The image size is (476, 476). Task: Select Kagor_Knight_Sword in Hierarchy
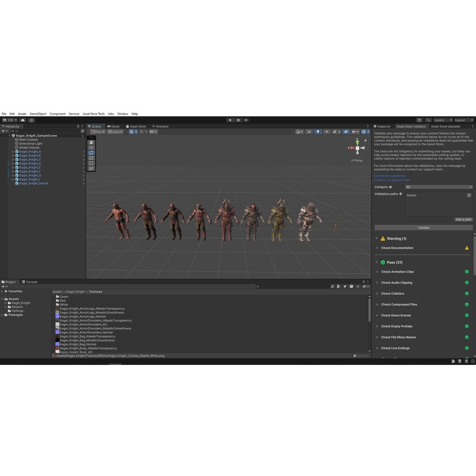pyautogui.click(x=33, y=183)
